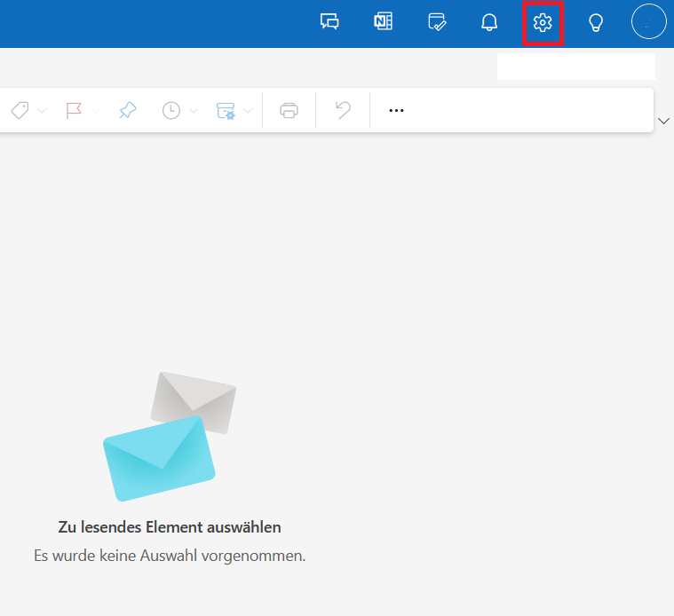Show notifications via the bell icon
The image size is (674, 616).
489,23
